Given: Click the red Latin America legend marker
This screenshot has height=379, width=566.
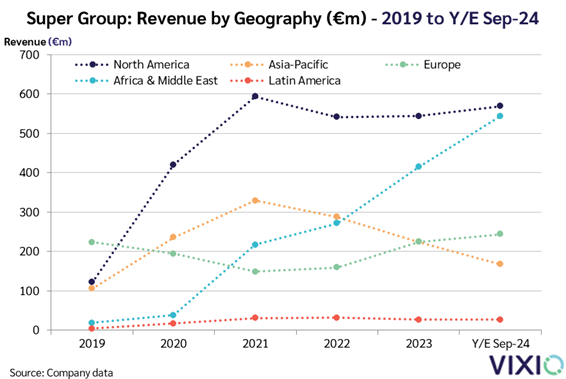Looking at the screenshot, I should (x=247, y=80).
